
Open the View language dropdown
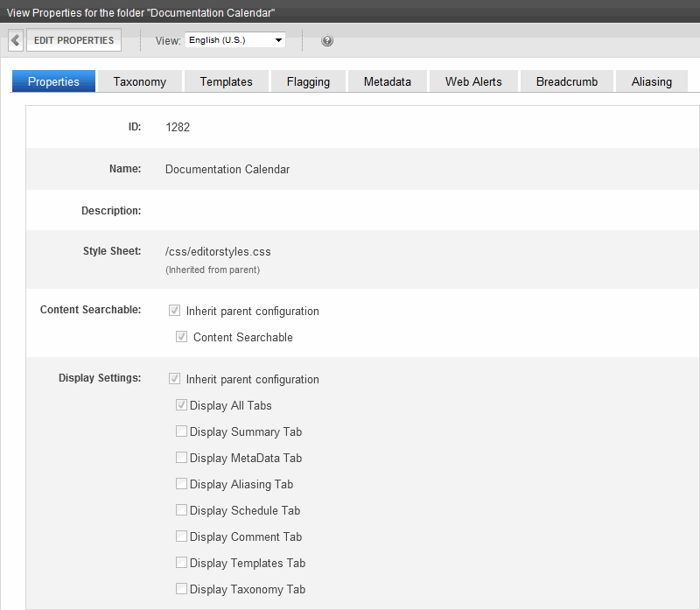235,40
